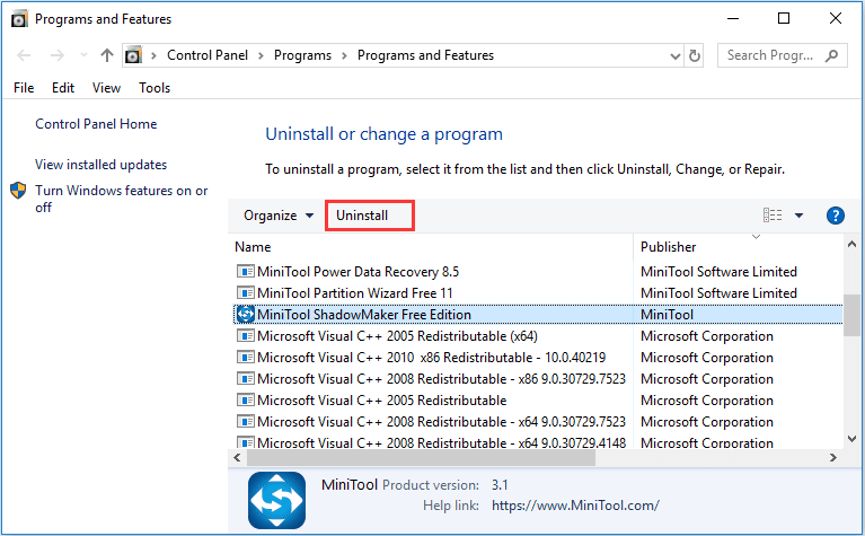Image resolution: width=865 pixels, height=536 pixels.
Task: Click Programs in the breadcrumb path
Action: click(303, 56)
